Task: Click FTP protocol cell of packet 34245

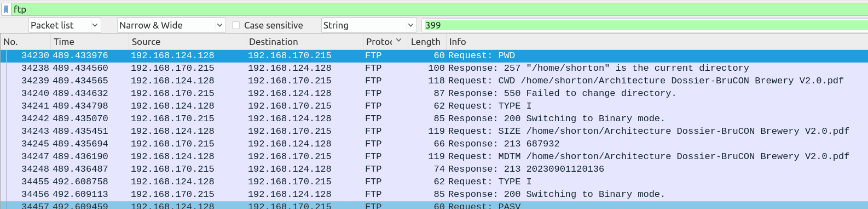Action: 373,144
